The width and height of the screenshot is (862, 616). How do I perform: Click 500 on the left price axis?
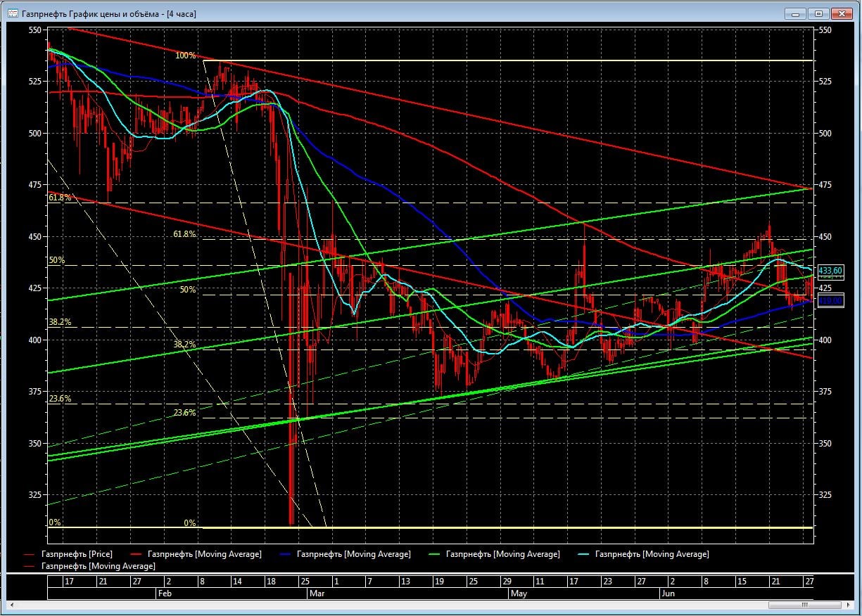(x=35, y=133)
